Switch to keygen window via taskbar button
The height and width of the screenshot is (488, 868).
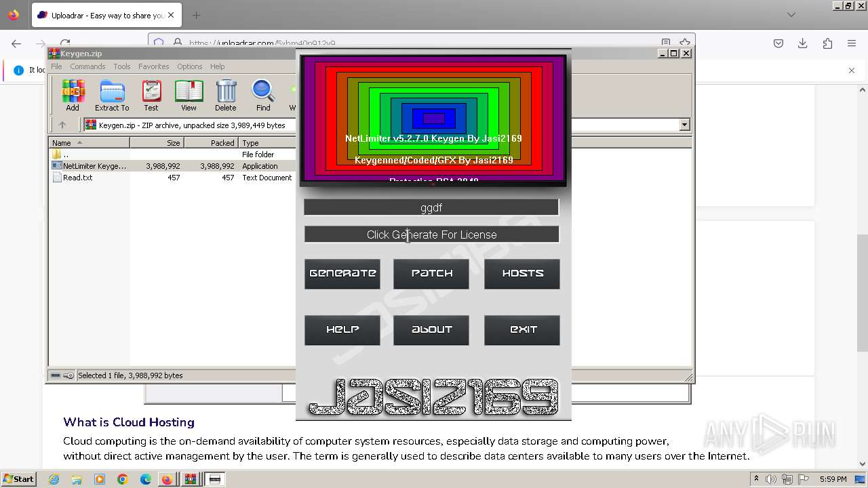coord(215,479)
